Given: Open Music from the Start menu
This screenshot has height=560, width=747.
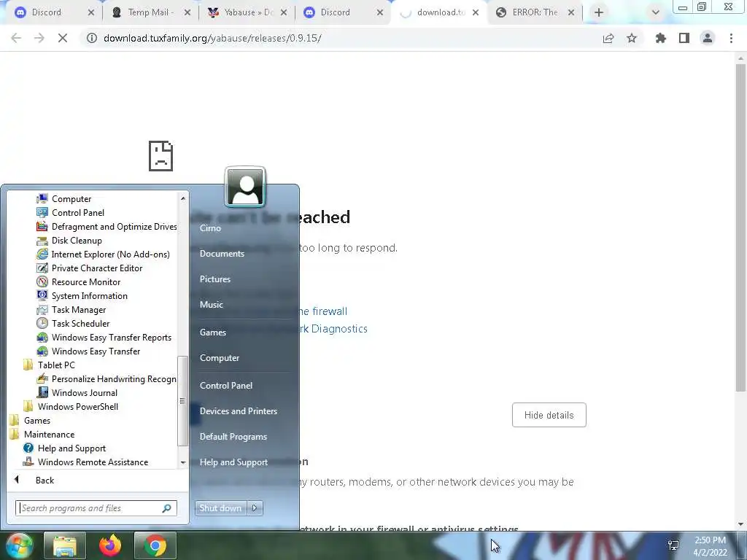Looking at the screenshot, I should 211,304.
